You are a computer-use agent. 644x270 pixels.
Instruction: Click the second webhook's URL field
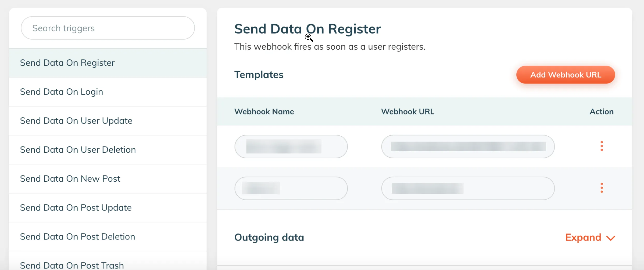pyautogui.click(x=467, y=188)
